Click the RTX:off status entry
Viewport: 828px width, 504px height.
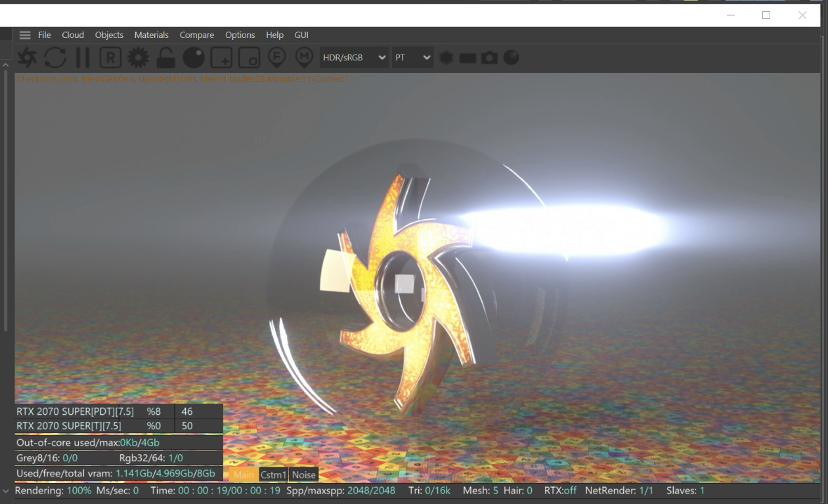[560, 490]
